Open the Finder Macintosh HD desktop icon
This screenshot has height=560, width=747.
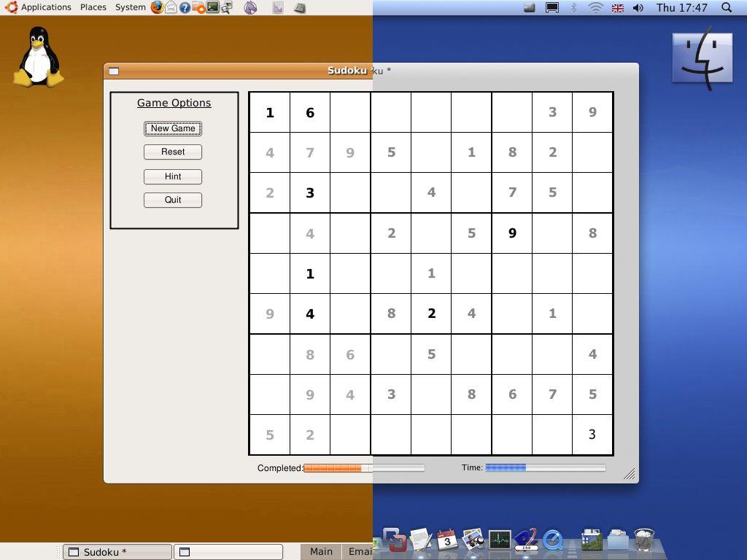click(x=703, y=58)
